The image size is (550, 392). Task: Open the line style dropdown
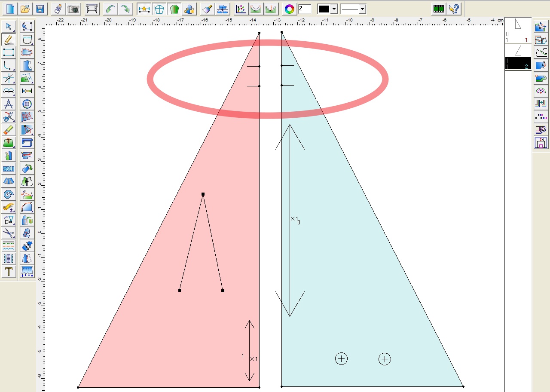(362, 9)
